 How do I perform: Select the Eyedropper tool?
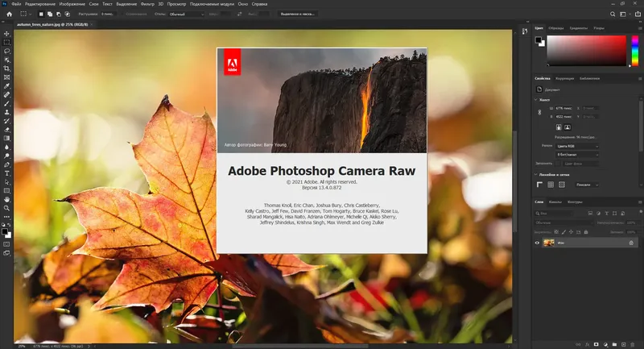point(6,86)
